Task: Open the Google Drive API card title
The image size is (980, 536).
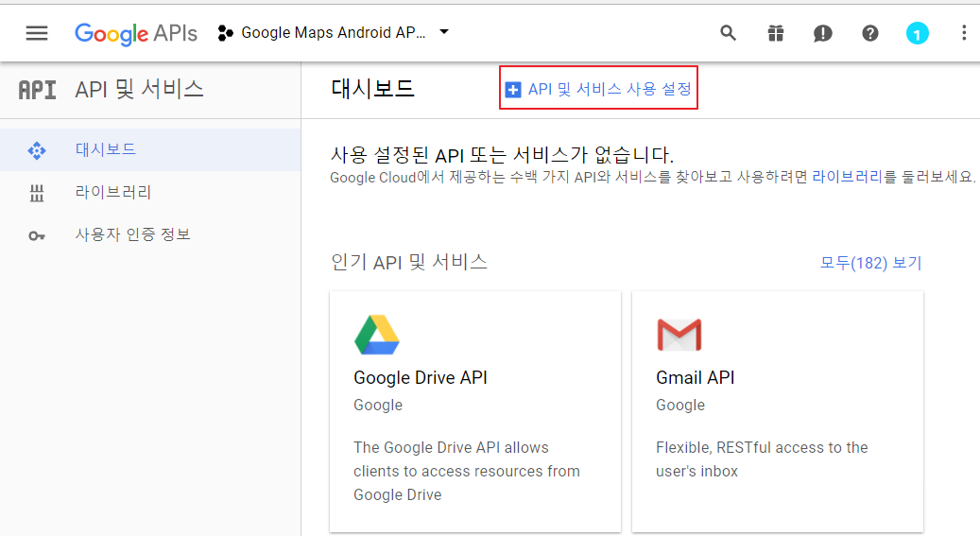Action: (420, 378)
